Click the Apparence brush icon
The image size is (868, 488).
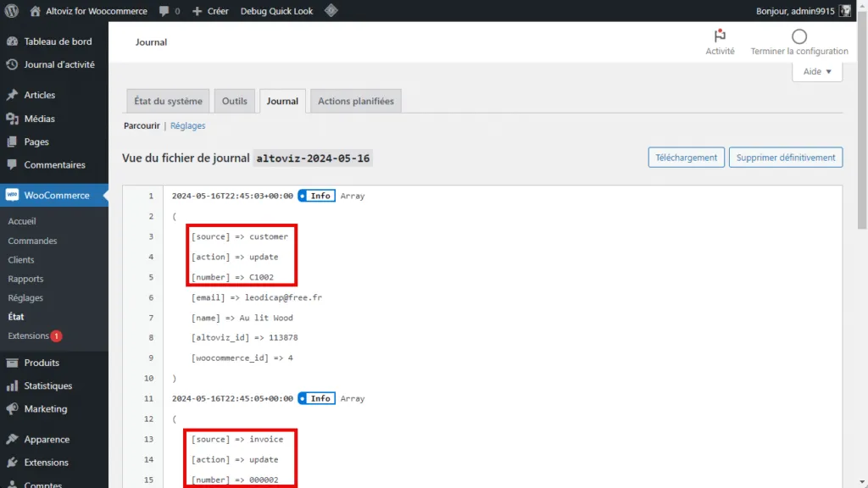point(12,440)
